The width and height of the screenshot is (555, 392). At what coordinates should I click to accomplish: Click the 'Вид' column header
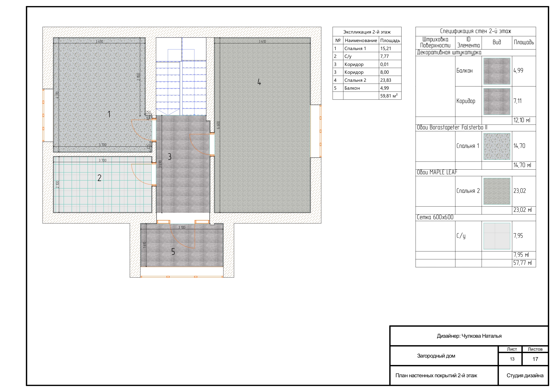(497, 42)
